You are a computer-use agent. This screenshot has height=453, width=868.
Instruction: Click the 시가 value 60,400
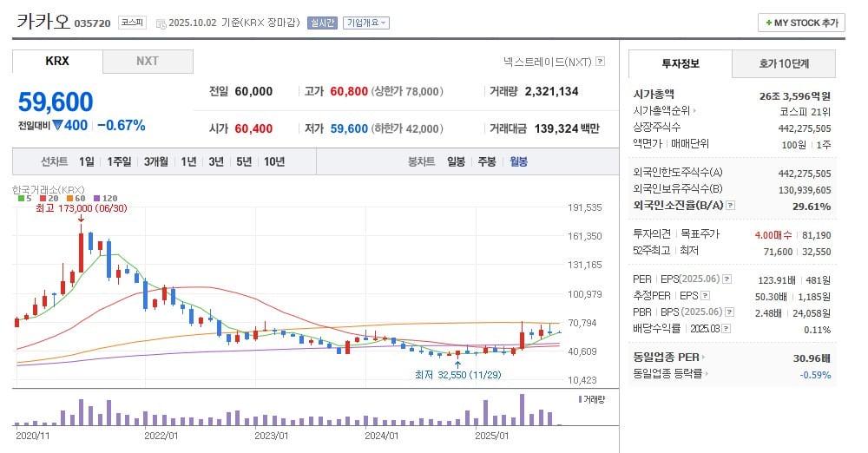(253, 128)
